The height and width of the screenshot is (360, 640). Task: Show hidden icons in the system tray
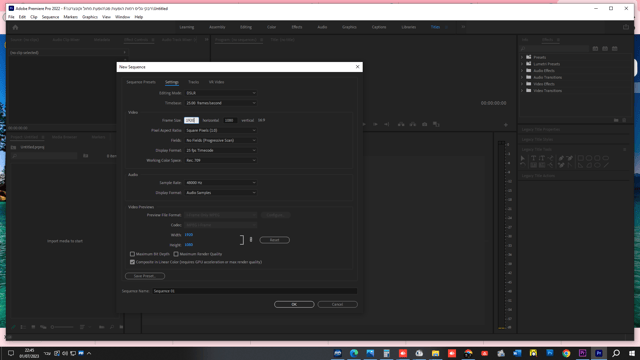click(x=89, y=353)
